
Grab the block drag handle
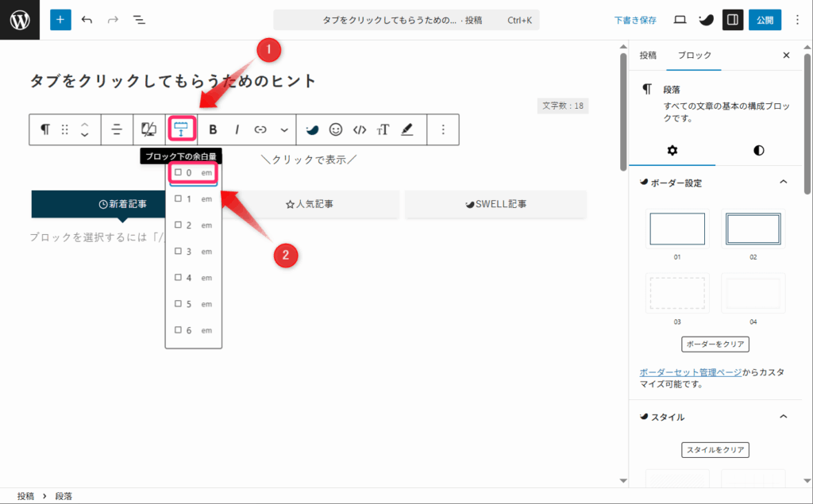pyautogui.click(x=65, y=129)
